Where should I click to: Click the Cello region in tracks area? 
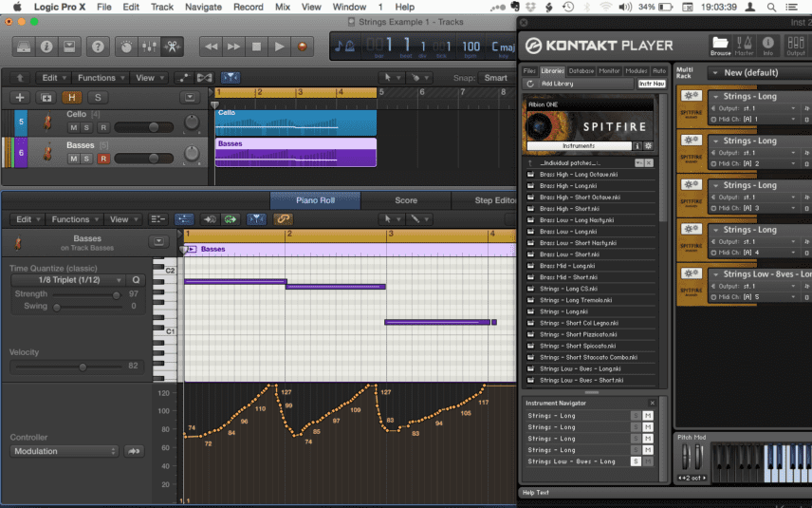point(296,122)
